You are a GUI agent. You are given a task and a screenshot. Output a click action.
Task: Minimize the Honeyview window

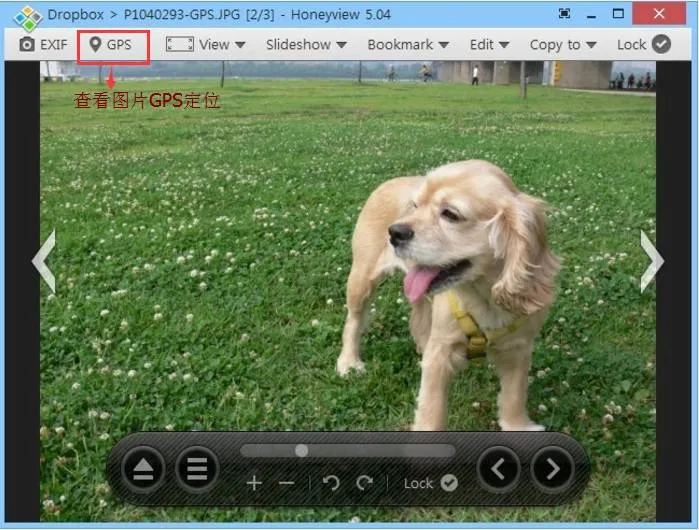[592, 15]
